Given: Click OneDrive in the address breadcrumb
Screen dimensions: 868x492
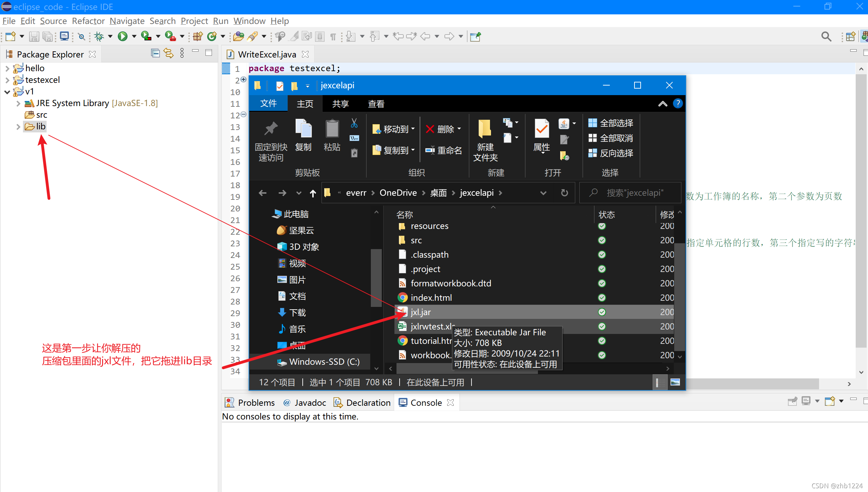Looking at the screenshot, I should [398, 193].
